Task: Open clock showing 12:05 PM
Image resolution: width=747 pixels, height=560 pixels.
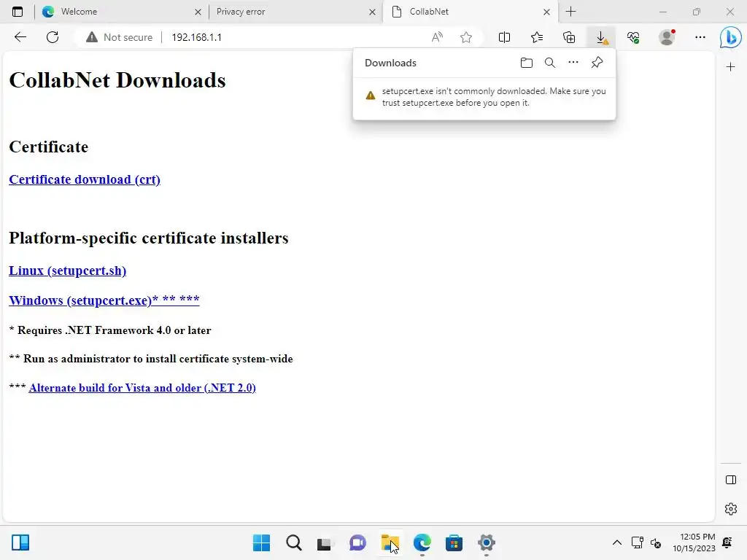Action: coord(694,542)
